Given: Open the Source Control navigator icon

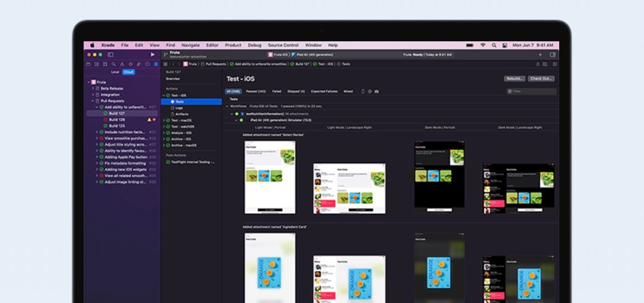Looking at the screenshot, I should [x=96, y=64].
